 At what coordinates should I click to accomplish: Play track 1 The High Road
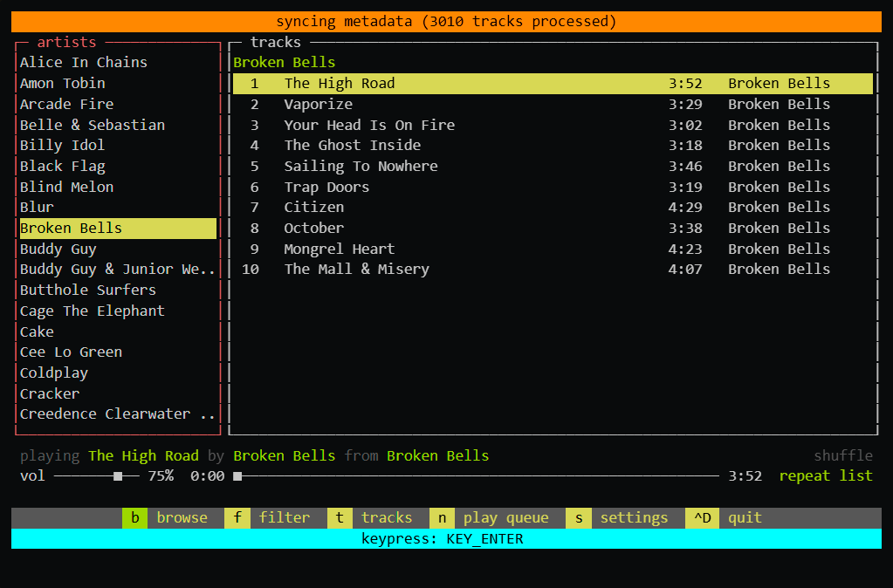point(553,83)
